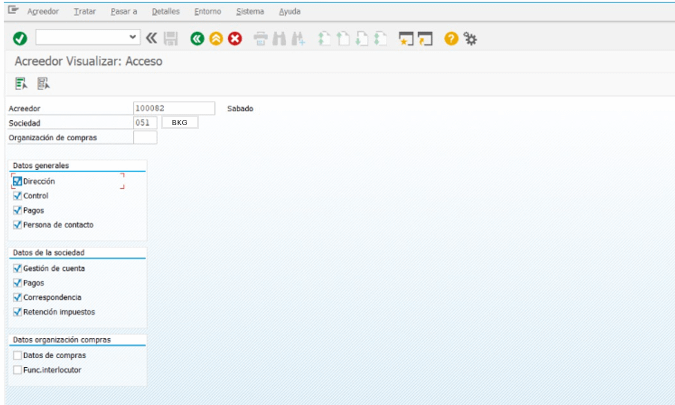
Task: Collapse command field with double chevron
Action: coord(151,38)
